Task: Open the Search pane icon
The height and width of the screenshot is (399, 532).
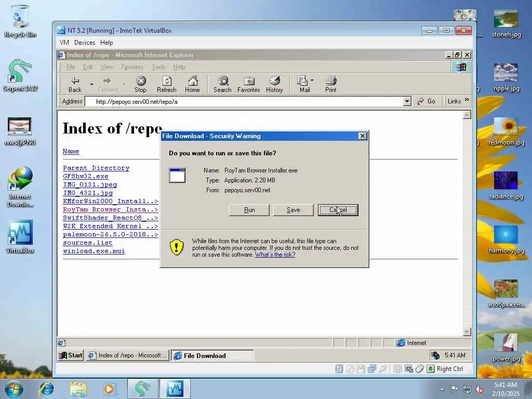Action: click(222, 85)
